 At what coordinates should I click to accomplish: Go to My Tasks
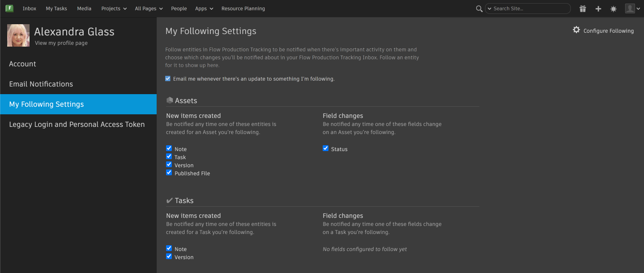coord(56,9)
